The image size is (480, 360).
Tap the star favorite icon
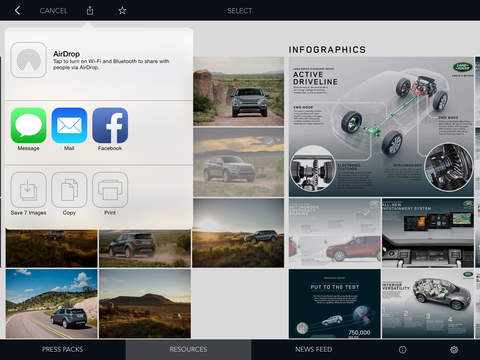122,11
